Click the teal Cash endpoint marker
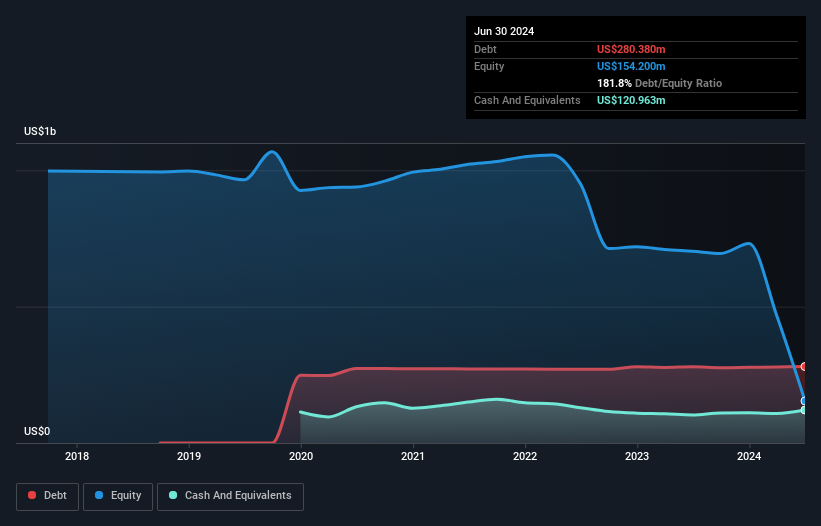The image size is (821, 526). pos(804,410)
